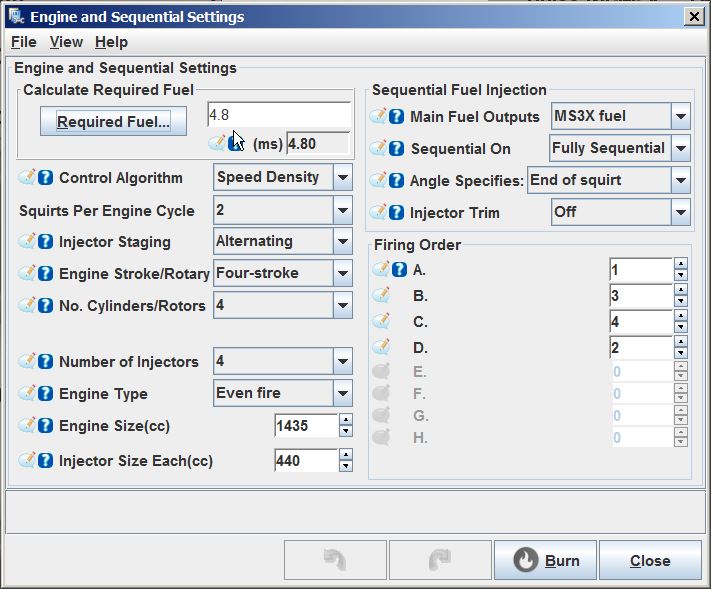Viewport: 711px width, 589px height.
Task: Click help icon for Main Fuel Outputs
Action: (x=396, y=117)
